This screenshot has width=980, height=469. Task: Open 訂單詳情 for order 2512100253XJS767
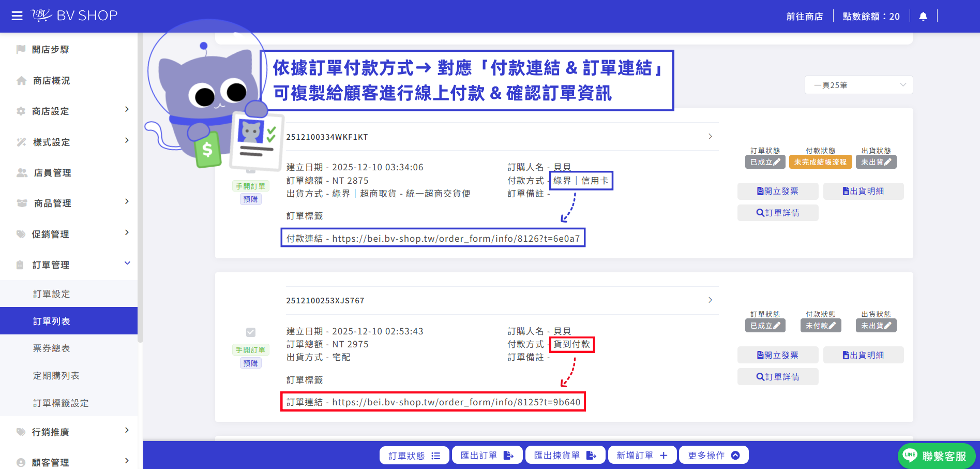[x=778, y=377]
